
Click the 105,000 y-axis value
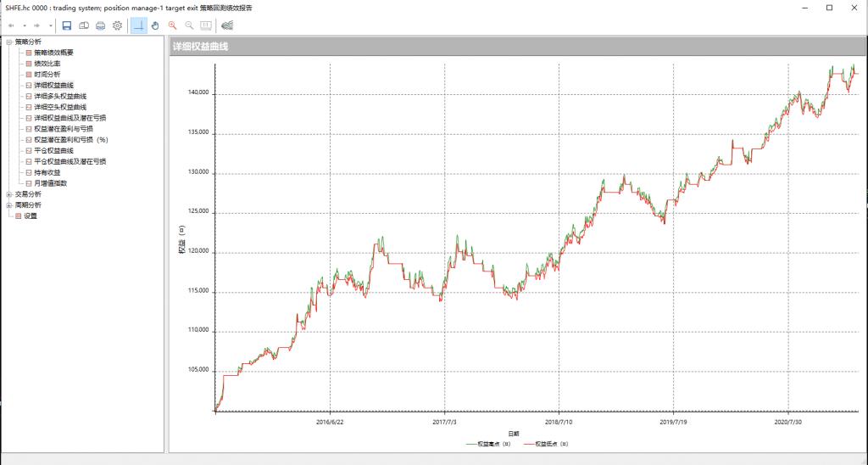[199, 370]
